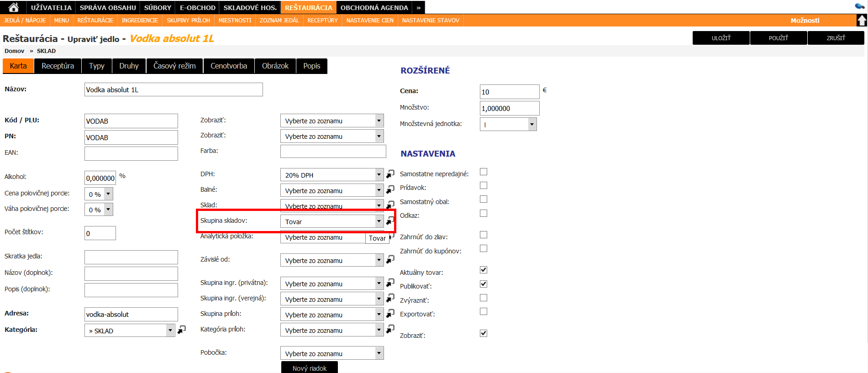Tick the Exportovať checkbox
The image size is (868, 373).
(484, 312)
